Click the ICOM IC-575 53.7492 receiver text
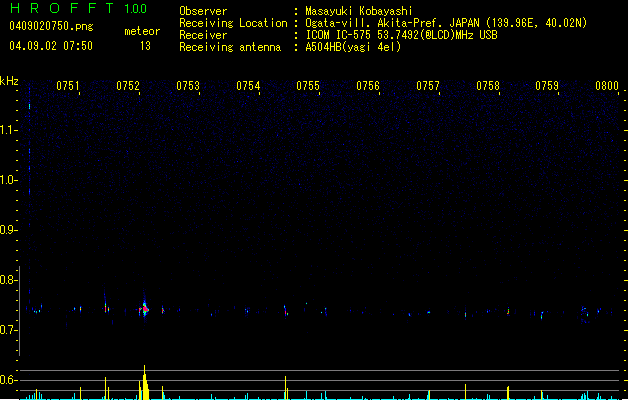Viewport: 629px width, 400px height. (x=401, y=35)
